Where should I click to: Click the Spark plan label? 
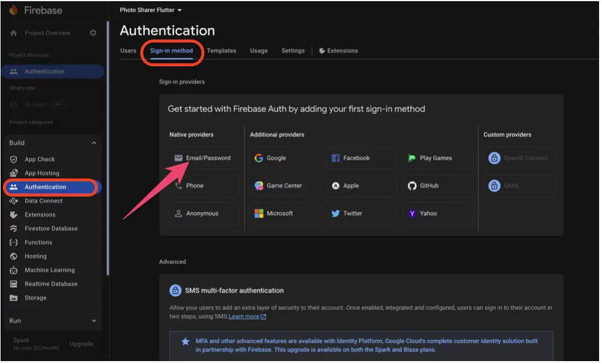pos(22,340)
